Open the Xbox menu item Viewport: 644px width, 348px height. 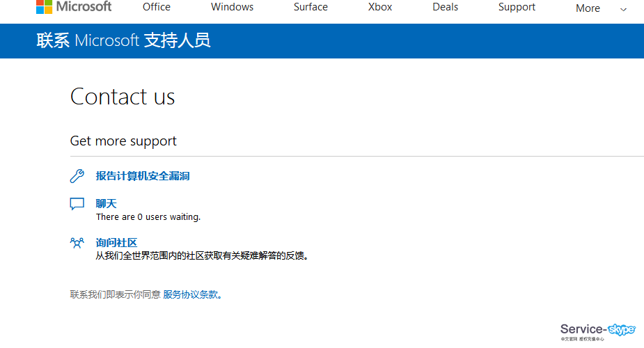click(380, 7)
